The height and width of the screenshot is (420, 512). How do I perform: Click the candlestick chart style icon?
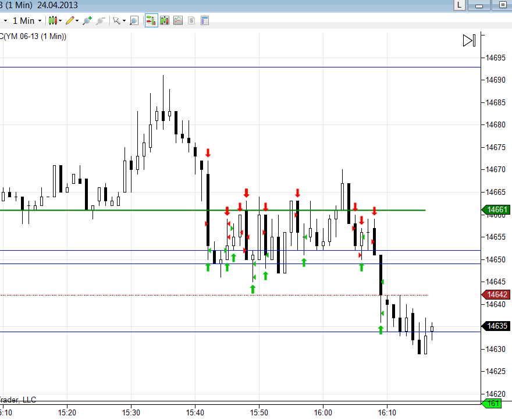53,21
